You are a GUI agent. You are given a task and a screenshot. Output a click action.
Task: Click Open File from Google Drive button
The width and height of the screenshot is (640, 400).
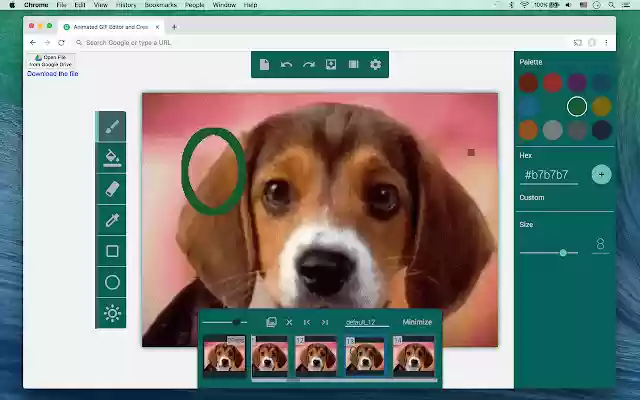[x=51, y=61]
